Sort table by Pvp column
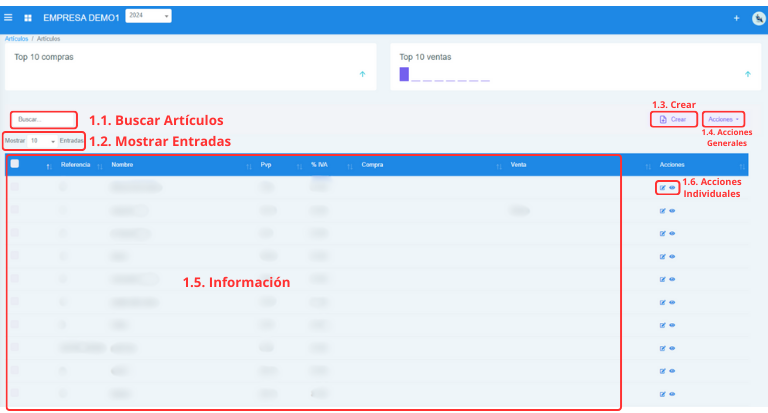This screenshot has width=768, height=413. pos(266,165)
